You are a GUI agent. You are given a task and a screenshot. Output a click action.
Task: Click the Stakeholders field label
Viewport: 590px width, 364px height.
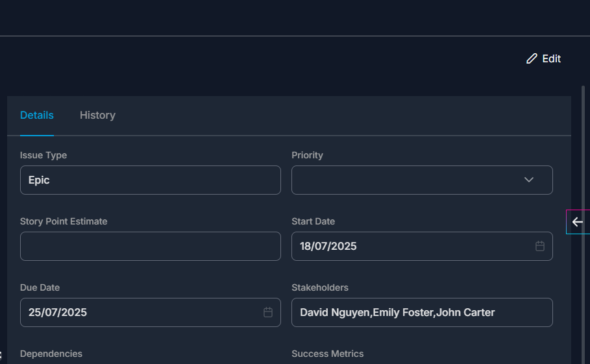320,287
